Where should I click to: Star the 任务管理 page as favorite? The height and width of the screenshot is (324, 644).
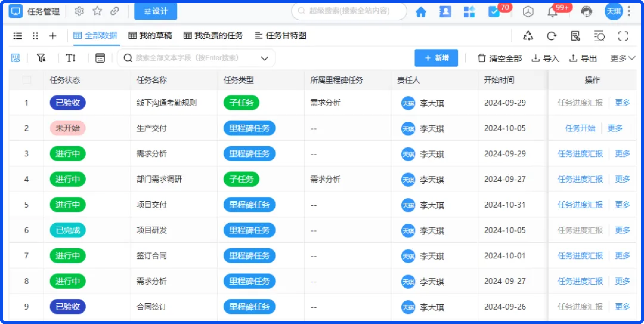[x=97, y=11]
